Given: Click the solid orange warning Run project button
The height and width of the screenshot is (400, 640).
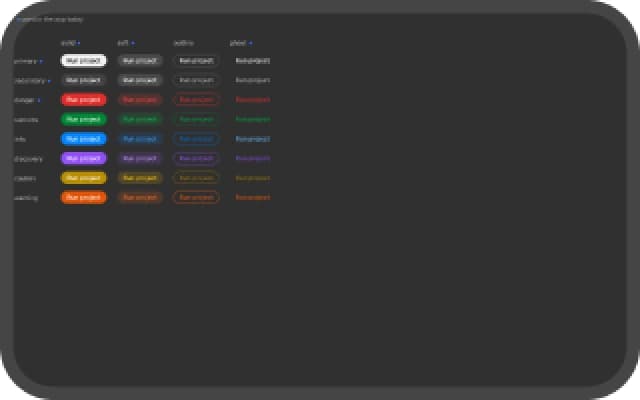Looking at the screenshot, I should coord(84,197).
